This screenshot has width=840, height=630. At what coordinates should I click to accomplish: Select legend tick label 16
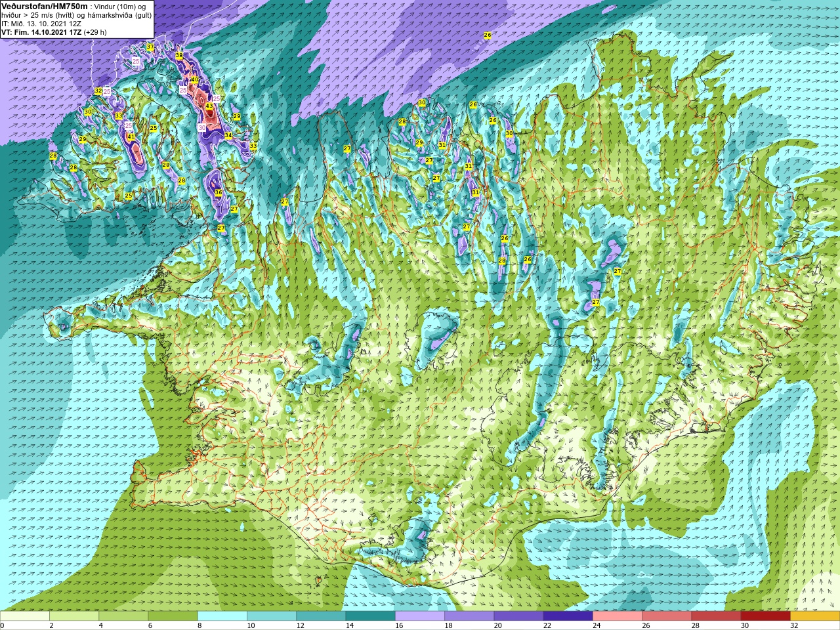400,625
